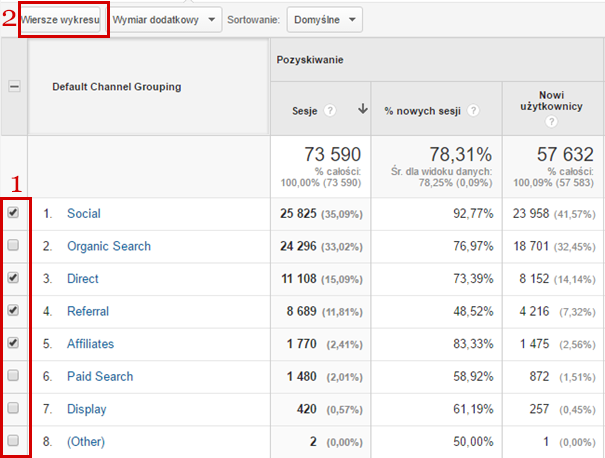
Task: Select Paid Search sessions 1 480
Action: coord(301,376)
